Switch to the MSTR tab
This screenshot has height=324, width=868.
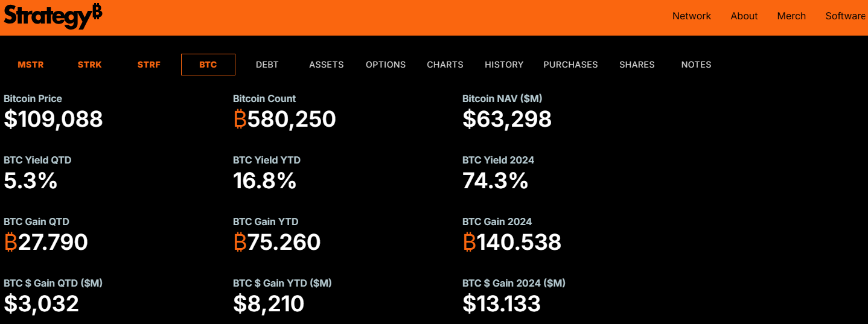click(31, 65)
